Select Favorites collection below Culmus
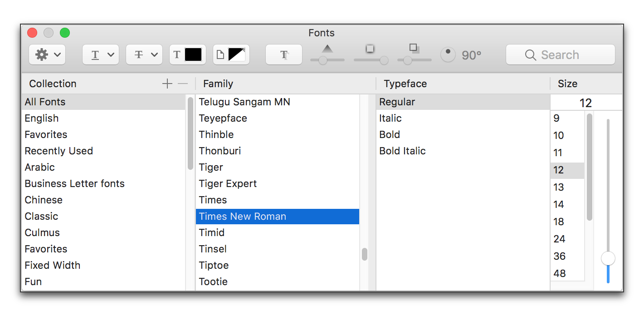Image resolution: width=644 pixels, height=316 pixels. [x=103, y=249]
